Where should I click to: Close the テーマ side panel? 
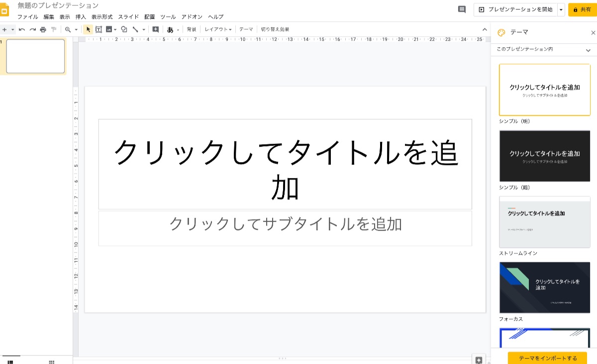point(593,33)
